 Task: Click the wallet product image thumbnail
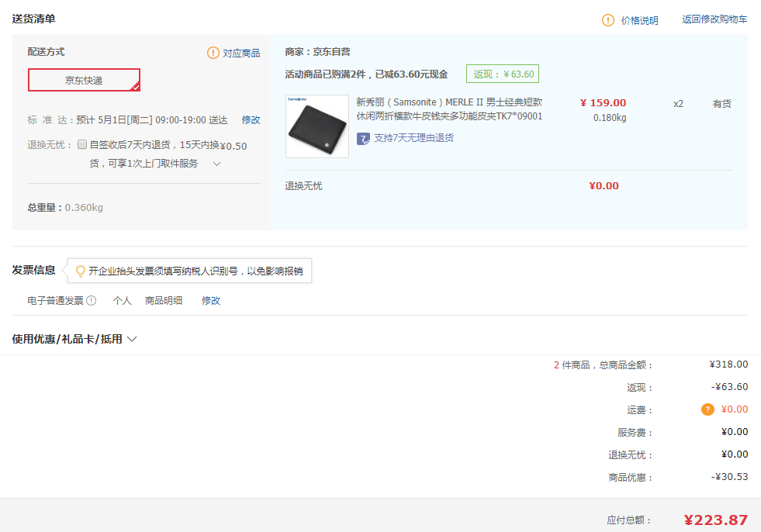(317, 126)
